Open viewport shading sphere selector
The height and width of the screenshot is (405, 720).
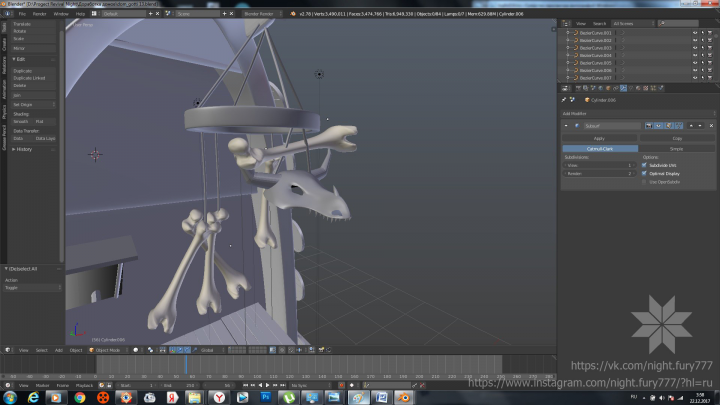pos(136,350)
